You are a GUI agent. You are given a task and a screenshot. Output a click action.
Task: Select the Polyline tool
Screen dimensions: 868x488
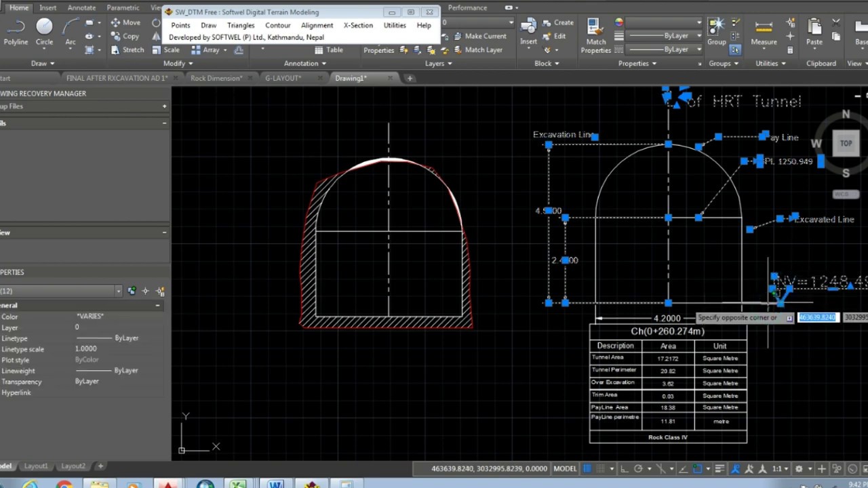click(x=16, y=33)
